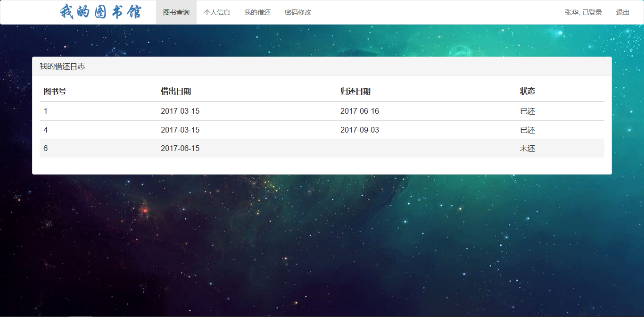
Task: Go to the 密码修改 page
Action: pyautogui.click(x=297, y=12)
